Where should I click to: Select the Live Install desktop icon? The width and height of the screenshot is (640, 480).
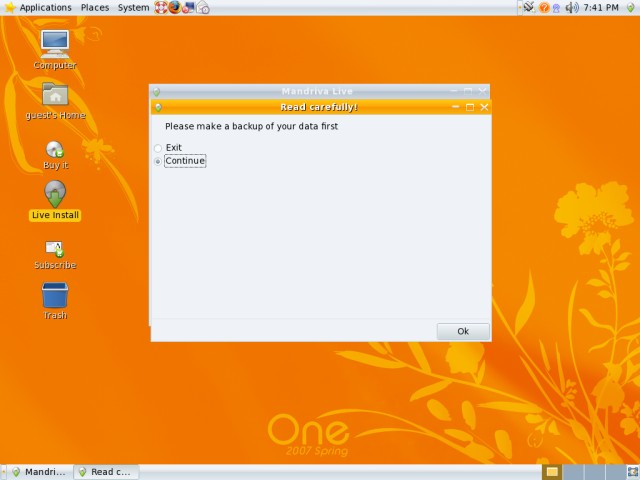[55, 200]
